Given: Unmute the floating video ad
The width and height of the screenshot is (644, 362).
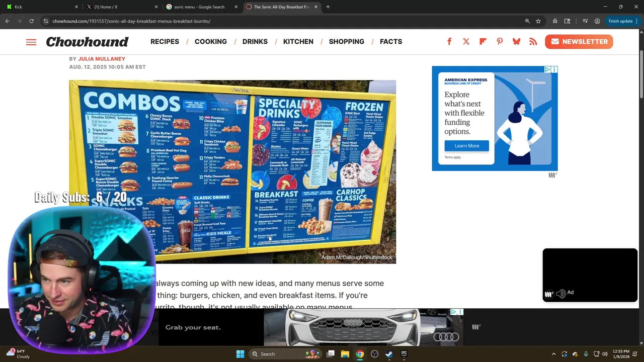Looking at the screenshot, I should [561, 294].
